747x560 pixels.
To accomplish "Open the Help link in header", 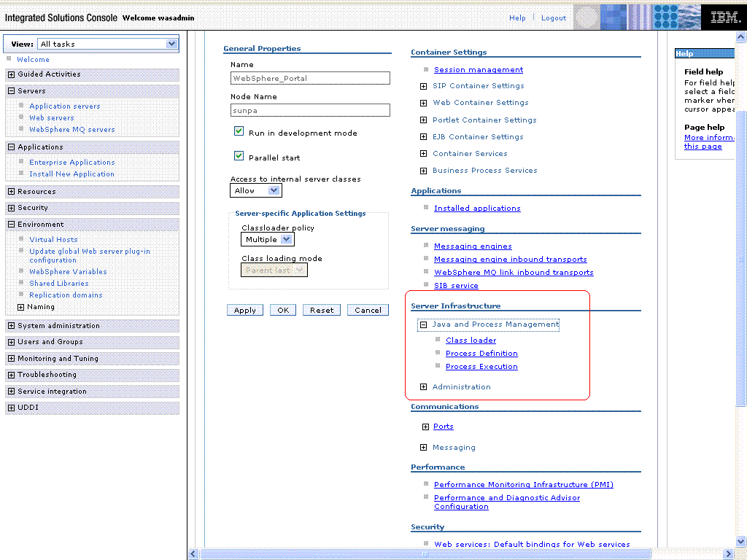I will tap(517, 18).
